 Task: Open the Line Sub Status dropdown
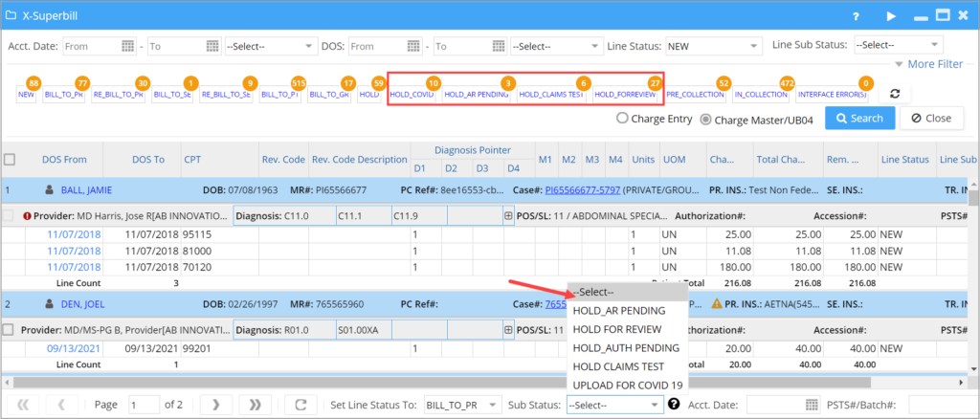pos(898,46)
